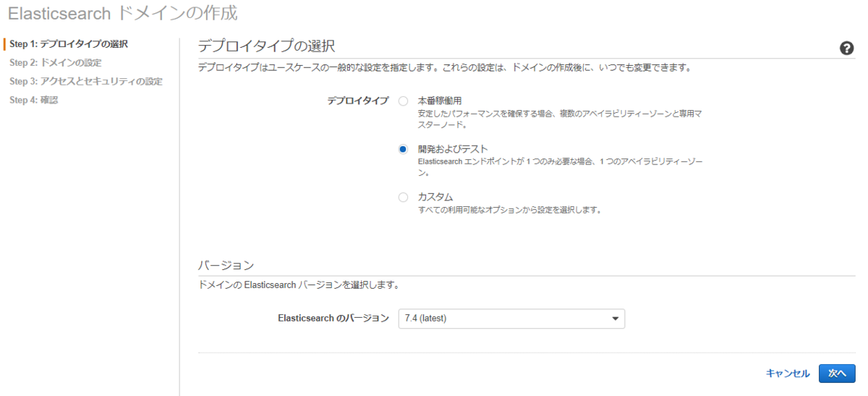Screen dimensions: 868x396
Task: Open the help question mark icon
Action: click(847, 48)
